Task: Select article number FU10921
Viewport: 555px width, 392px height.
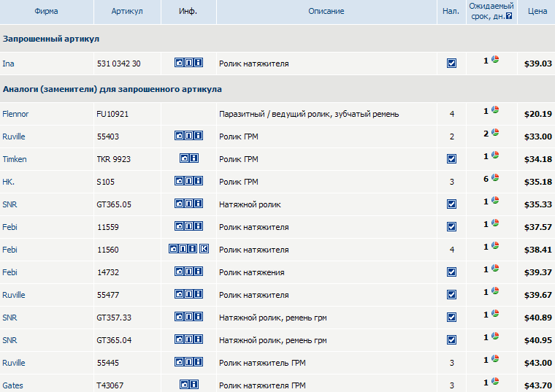Action: pos(112,114)
